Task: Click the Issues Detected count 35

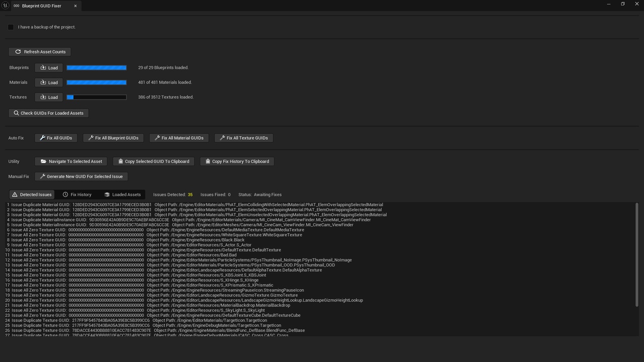Action: pyautogui.click(x=190, y=195)
